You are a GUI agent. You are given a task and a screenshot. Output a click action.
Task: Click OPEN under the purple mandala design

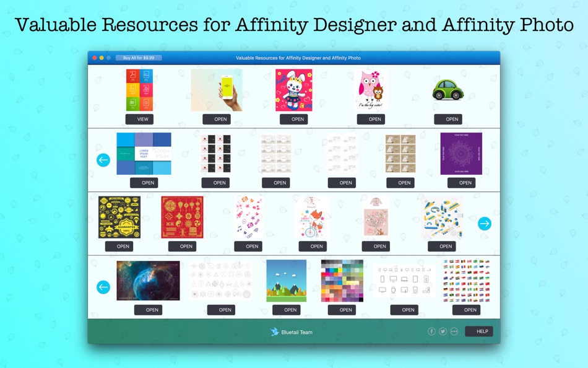462,183
